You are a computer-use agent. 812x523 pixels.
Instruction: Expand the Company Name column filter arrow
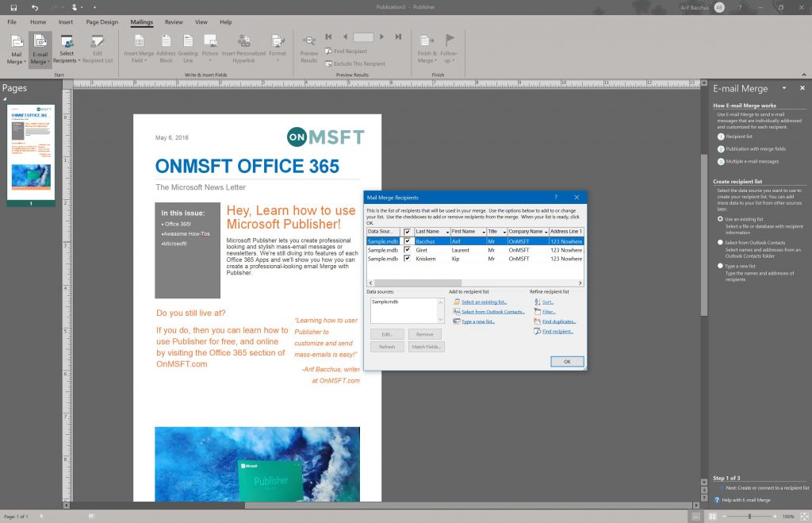tap(547, 231)
